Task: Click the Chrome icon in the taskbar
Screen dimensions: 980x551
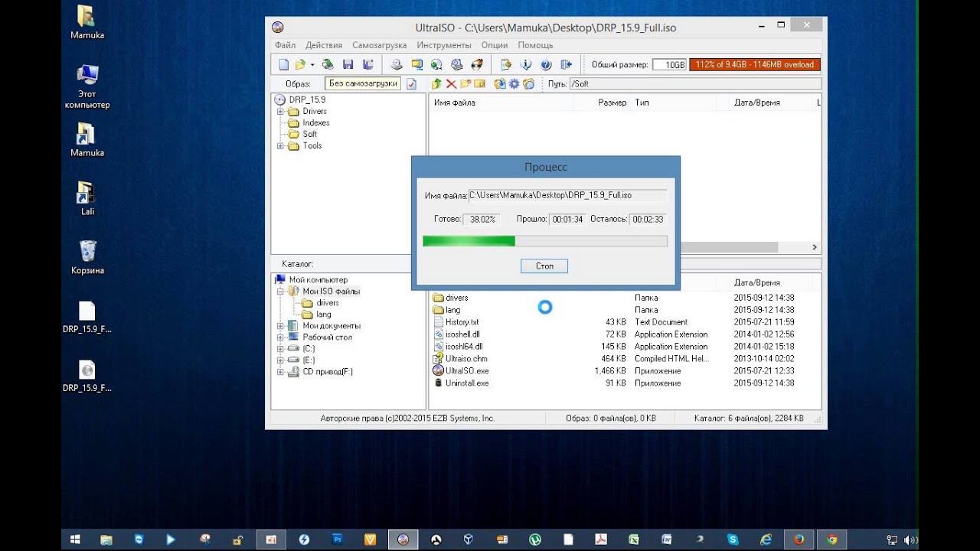Action: [832, 540]
